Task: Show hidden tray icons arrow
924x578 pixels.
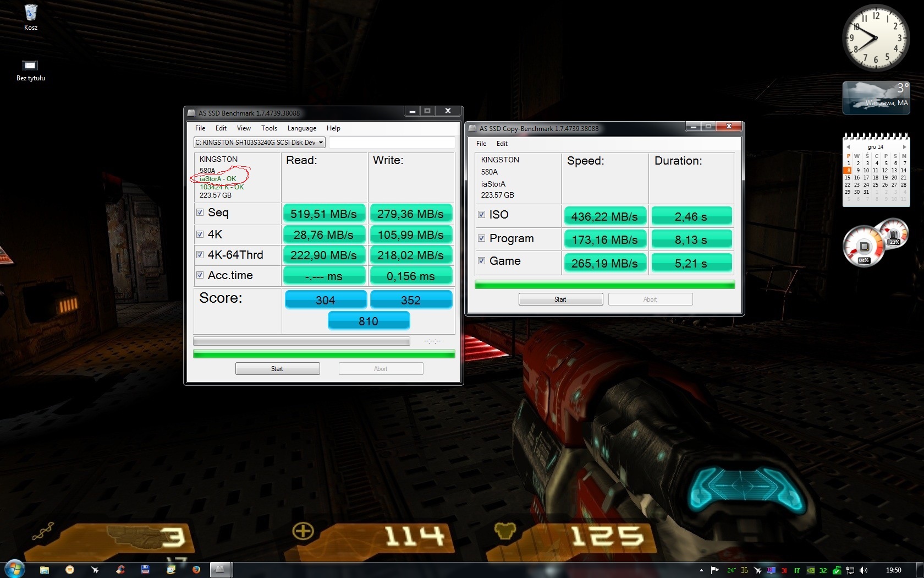Action: pos(701,570)
